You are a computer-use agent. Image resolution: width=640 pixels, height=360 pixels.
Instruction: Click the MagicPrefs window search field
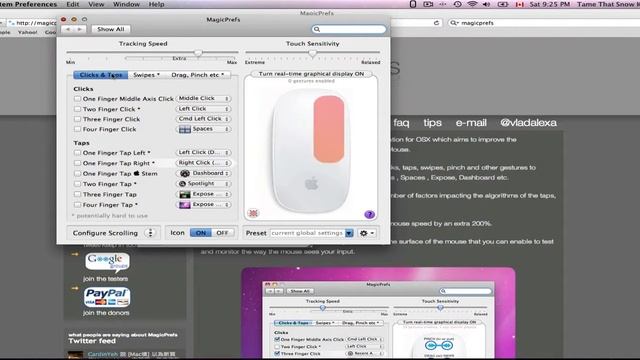click(349, 29)
